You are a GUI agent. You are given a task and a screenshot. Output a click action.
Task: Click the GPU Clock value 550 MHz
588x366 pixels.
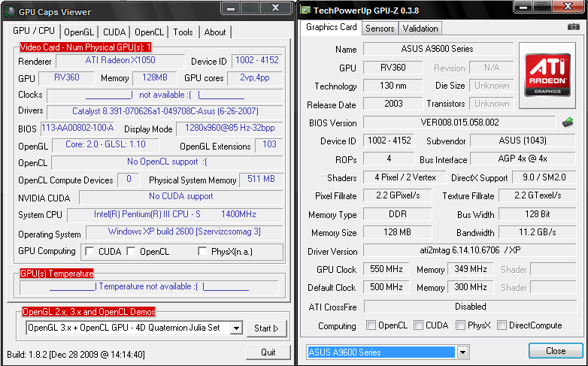pyautogui.click(x=386, y=269)
